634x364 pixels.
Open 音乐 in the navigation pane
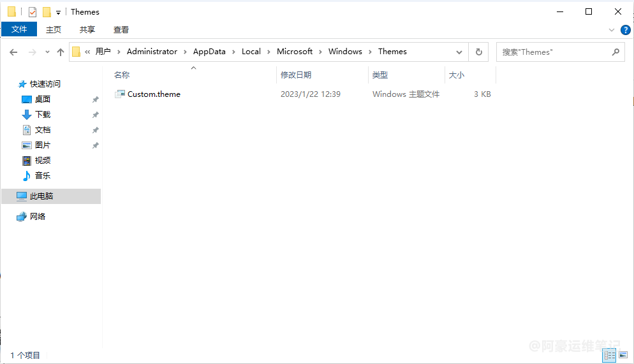(x=43, y=175)
